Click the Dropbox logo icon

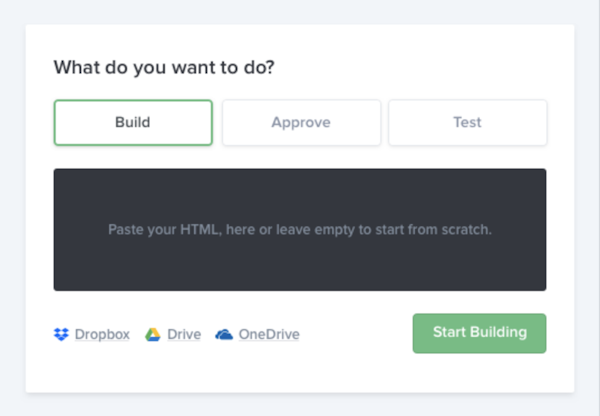62,334
